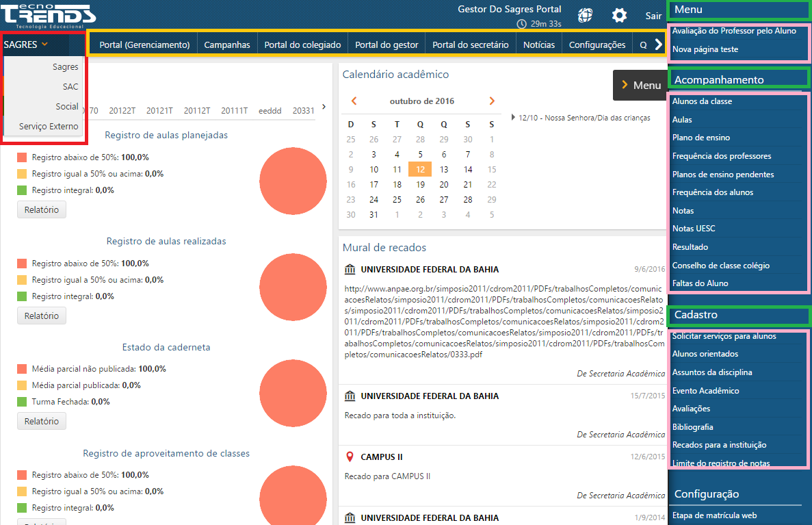The image size is (812, 525).
Task: Log out using the Sair link
Action: tap(653, 16)
